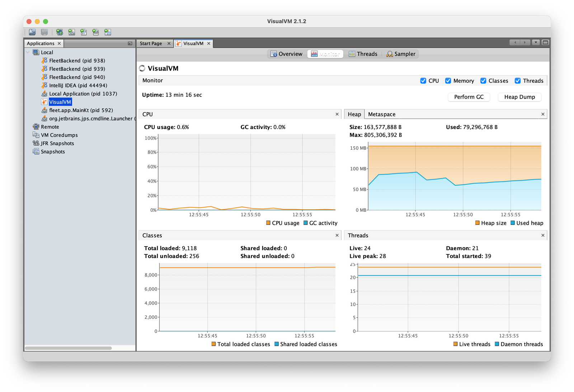
Task: Collapse the Local node in Applications tree
Action: click(x=28, y=52)
